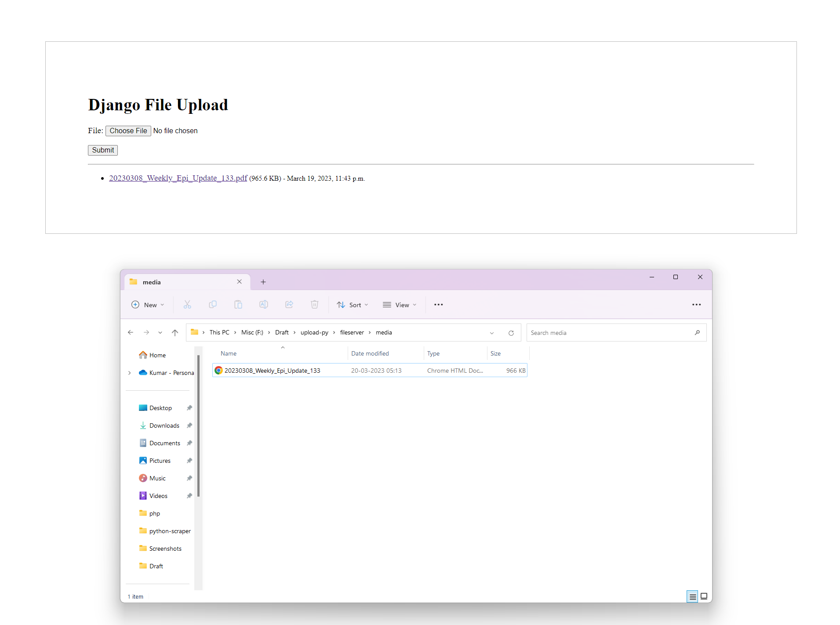This screenshot has height=625, width=840.
Task: Click upload-py in breadcrumb path
Action: click(314, 333)
